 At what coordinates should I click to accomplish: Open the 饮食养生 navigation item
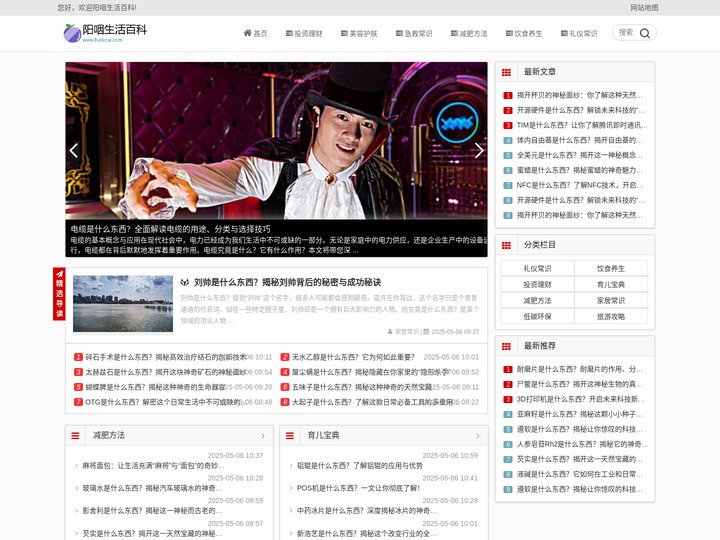[x=524, y=34]
